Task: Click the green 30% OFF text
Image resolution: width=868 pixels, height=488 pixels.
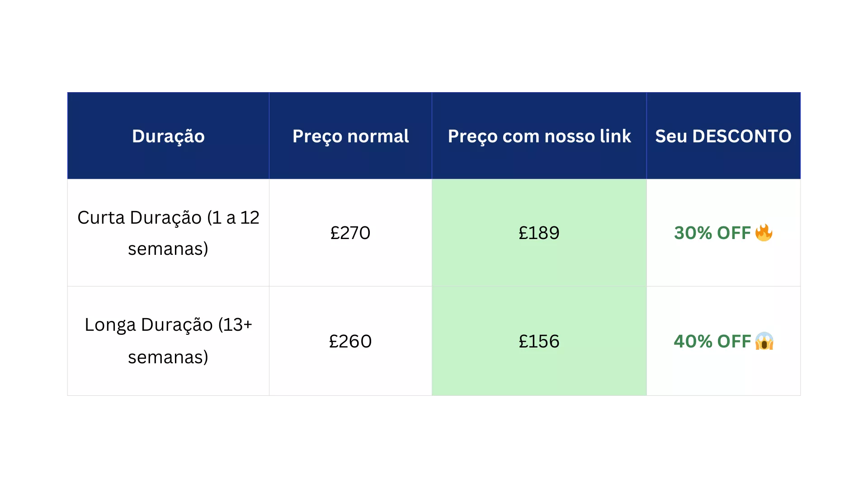Action: tap(712, 233)
